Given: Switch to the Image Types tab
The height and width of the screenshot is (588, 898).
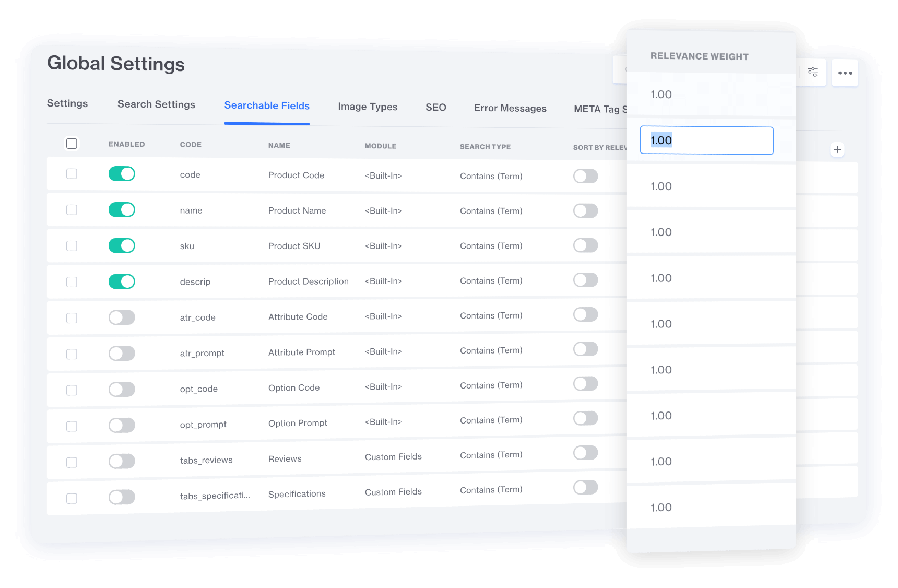Looking at the screenshot, I should [x=368, y=107].
